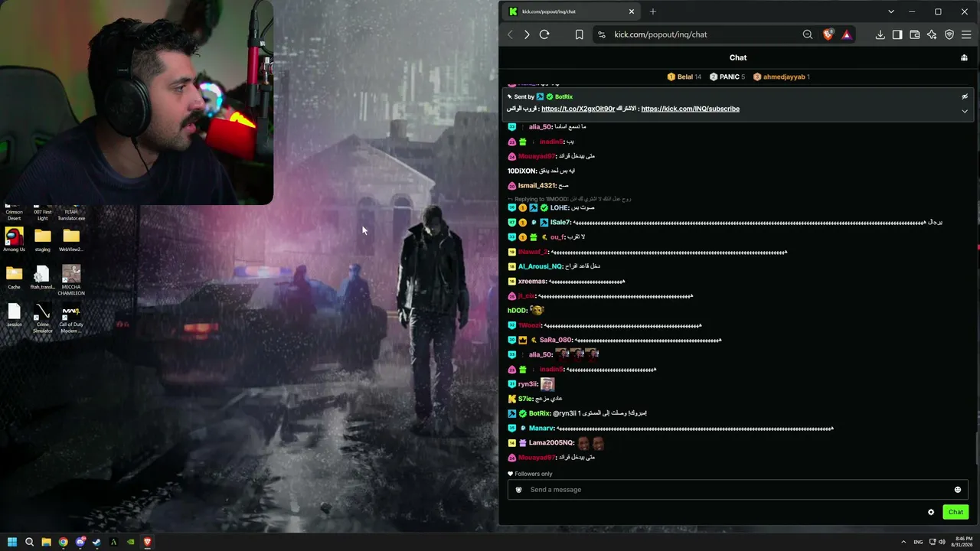Click username Mouayad97 in last chat message
Image resolution: width=980 pixels, height=551 pixels.
(x=536, y=458)
